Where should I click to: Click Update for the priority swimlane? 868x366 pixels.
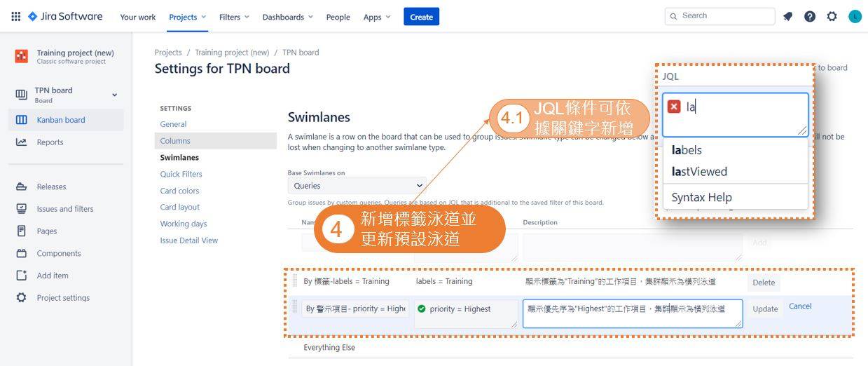[x=765, y=309]
